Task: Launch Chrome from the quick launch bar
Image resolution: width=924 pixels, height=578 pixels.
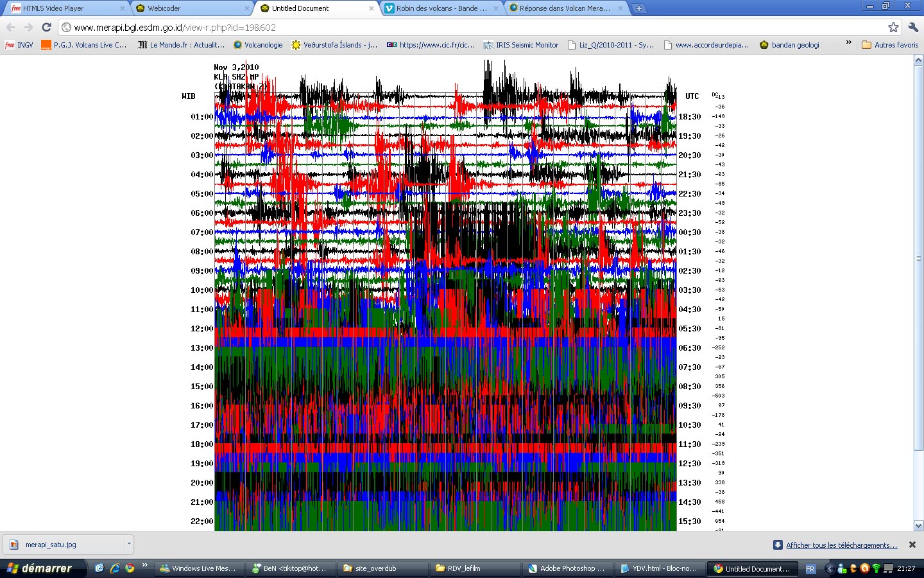Action: (x=130, y=568)
